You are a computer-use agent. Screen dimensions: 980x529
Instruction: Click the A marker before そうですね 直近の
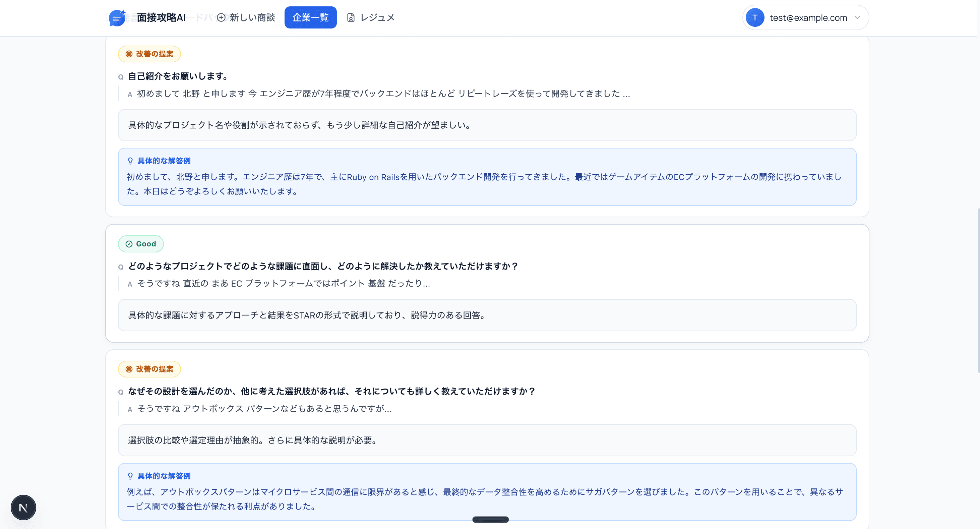pos(130,284)
